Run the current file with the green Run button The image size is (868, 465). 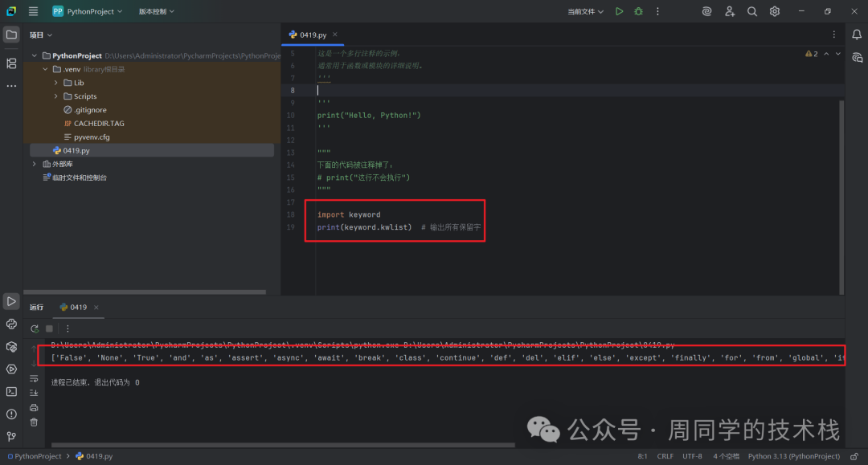(619, 11)
